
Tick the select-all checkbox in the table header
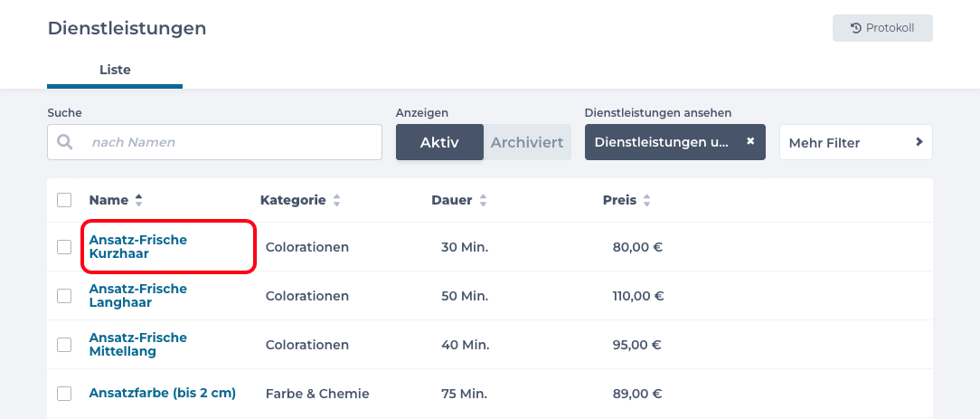click(x=64, y=200)
